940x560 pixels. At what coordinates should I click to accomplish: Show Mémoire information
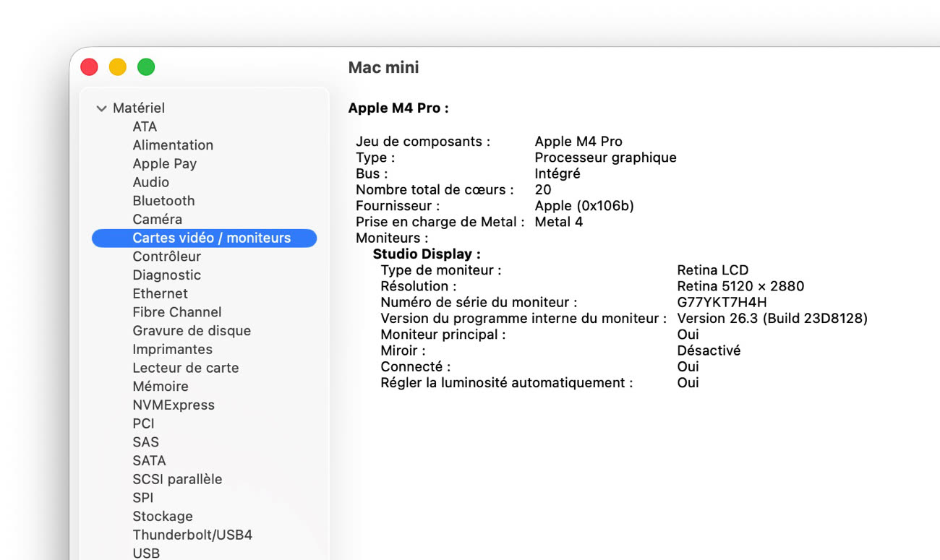point(161,387)
